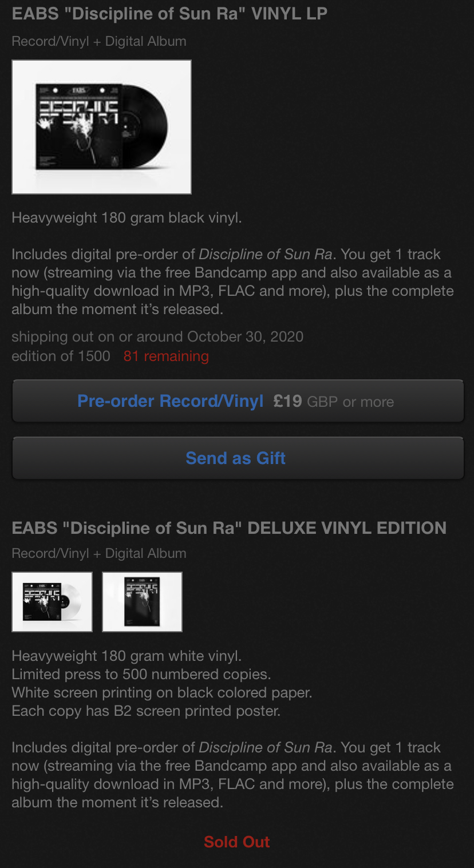Click the "Discipline of Sun Ra" VINYL LP title
474x868 pixels.
(x=169, y=14)
